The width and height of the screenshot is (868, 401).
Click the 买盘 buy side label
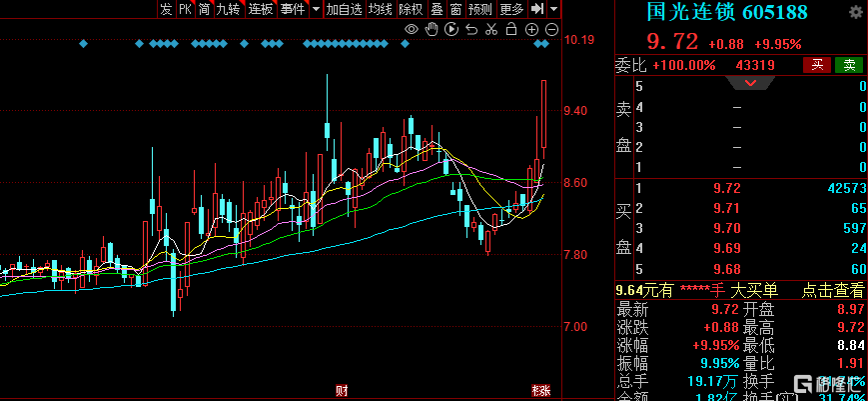624,229
